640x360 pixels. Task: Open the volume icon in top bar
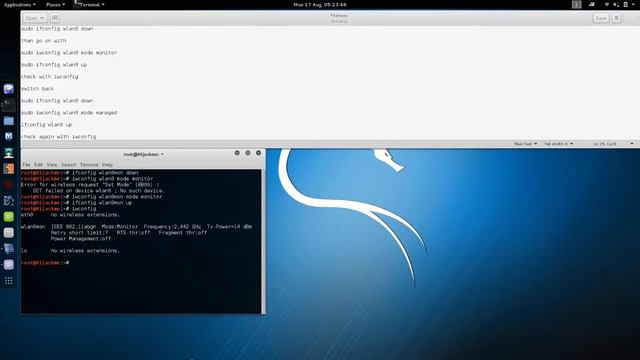point(616,4)
